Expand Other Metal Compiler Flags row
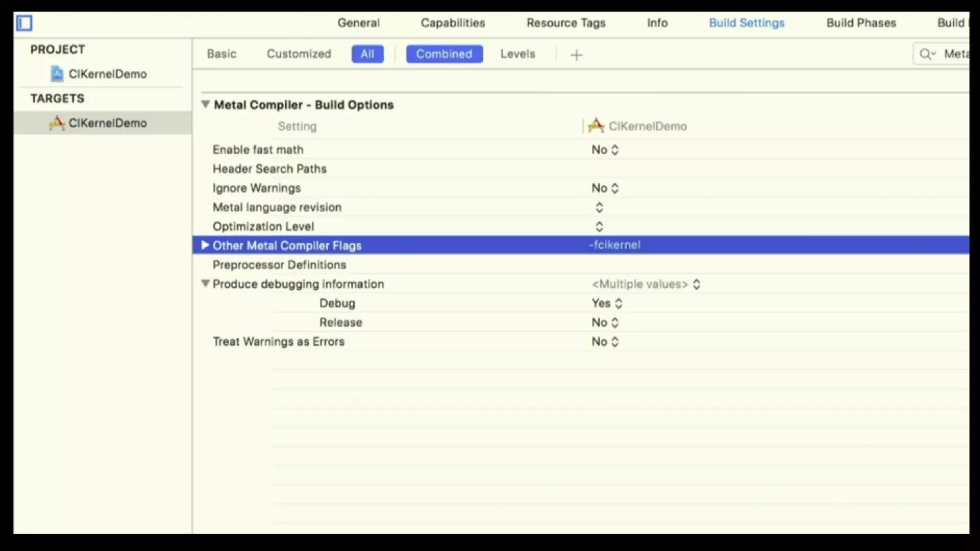This screenshot has height=551, width=980. pyautogui.click(x=205, y=245)
